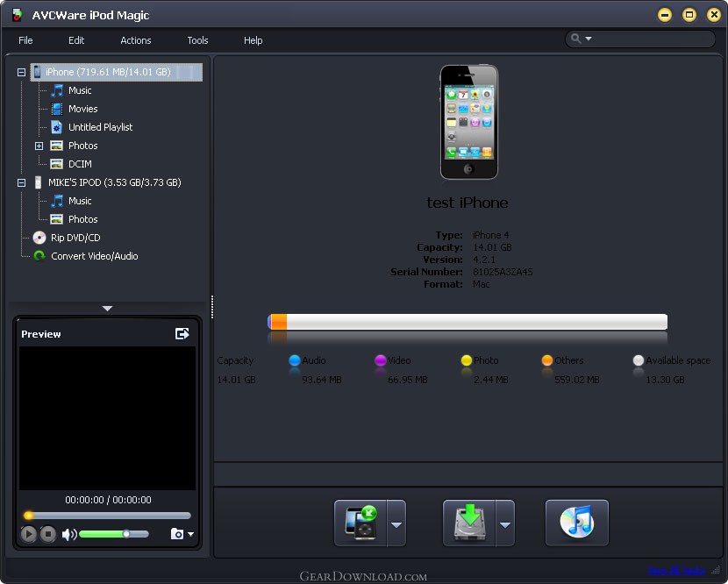Click the preview time "00:00:00 / 00:00:00"
This screenshot has width=728, height=584.
(108, 500)
